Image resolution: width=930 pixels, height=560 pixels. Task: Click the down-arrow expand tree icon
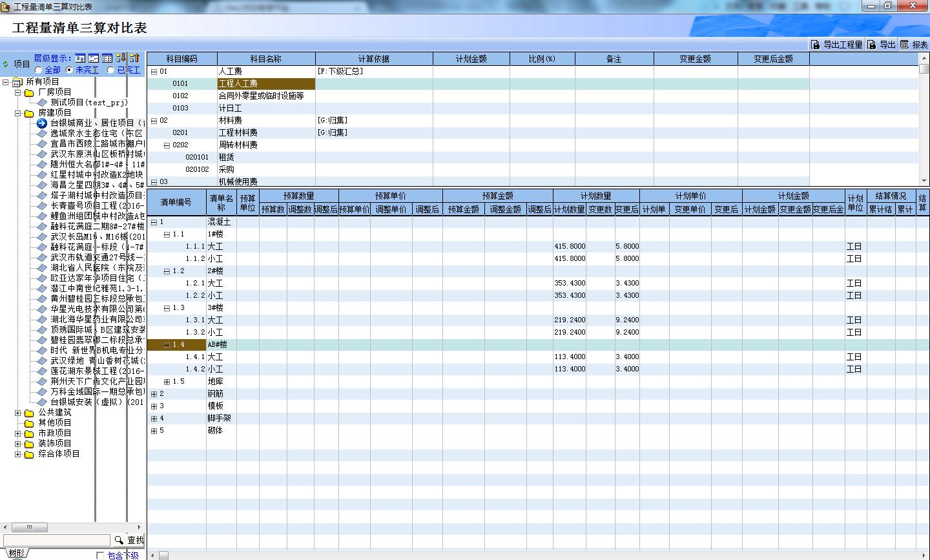point(121,58)
